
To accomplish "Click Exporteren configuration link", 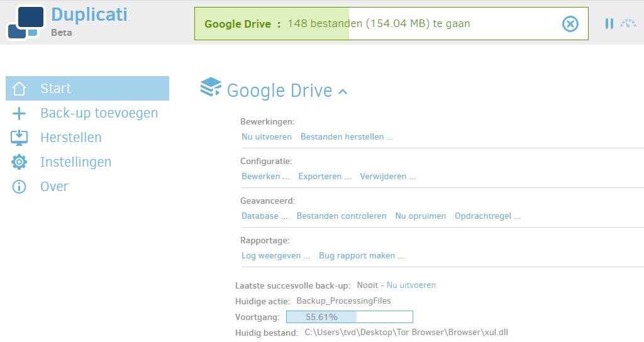I will coord(325,177).
